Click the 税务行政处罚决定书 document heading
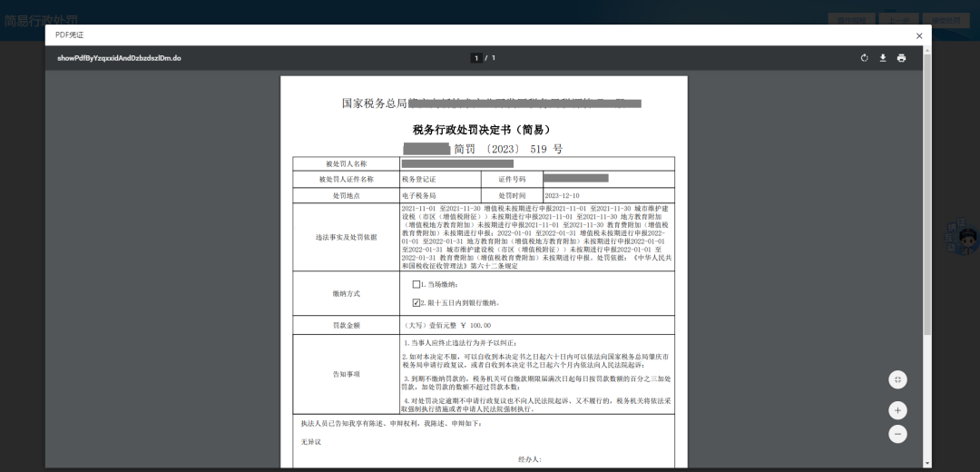The width and height of the screenshot is (980, 472). (x=482, y=130)
